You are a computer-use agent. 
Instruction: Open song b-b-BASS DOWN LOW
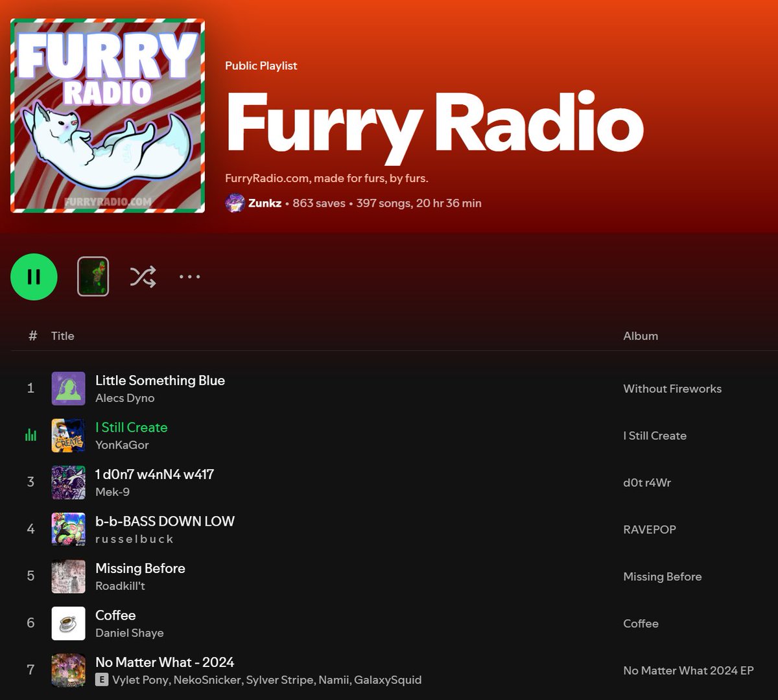(165, 521)
